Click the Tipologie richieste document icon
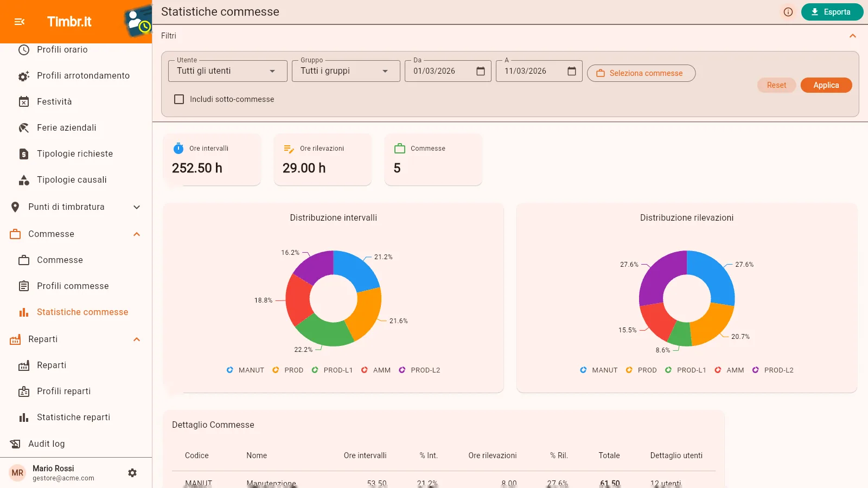The image size is (868, 488). (24, 154)
